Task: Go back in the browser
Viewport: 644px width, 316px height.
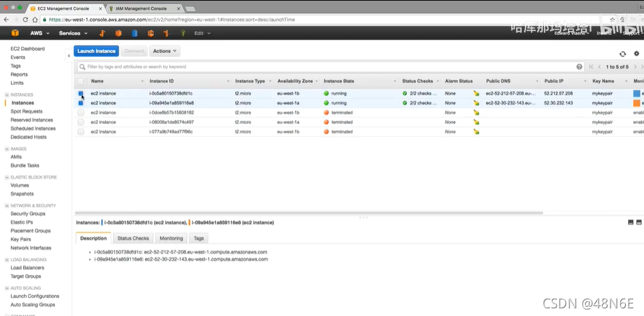Action: [7, 19]
